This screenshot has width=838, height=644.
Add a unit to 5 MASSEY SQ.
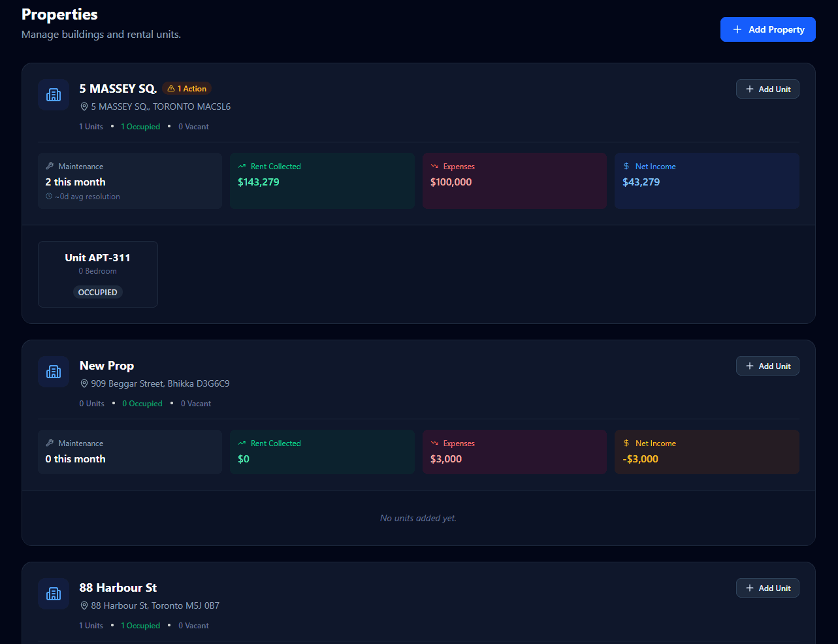tap(767, 89)
